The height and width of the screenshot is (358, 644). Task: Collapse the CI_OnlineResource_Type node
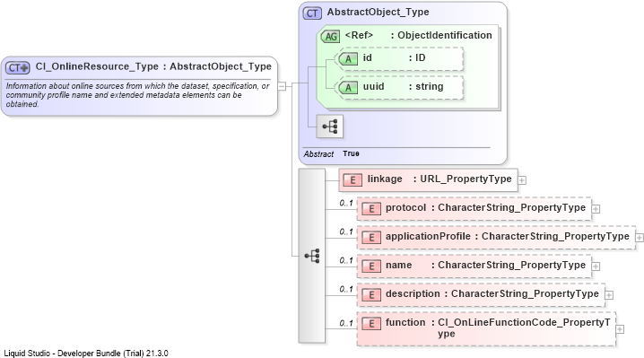(x=282, y=86)
